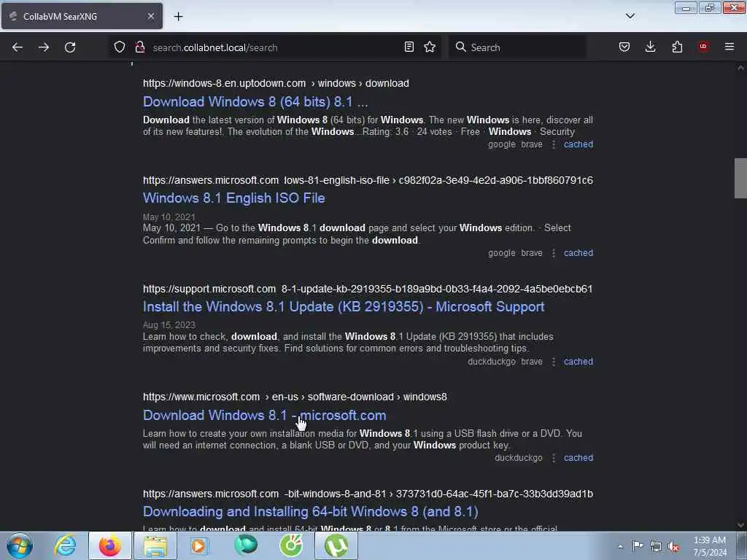Expand options dots for English ISO File result
This screenshot has width=747, height=560.
554,253
